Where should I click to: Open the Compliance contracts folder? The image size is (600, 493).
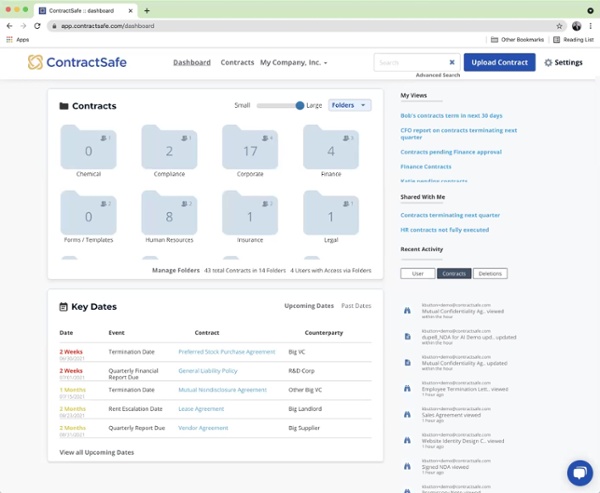coord(169,150)
